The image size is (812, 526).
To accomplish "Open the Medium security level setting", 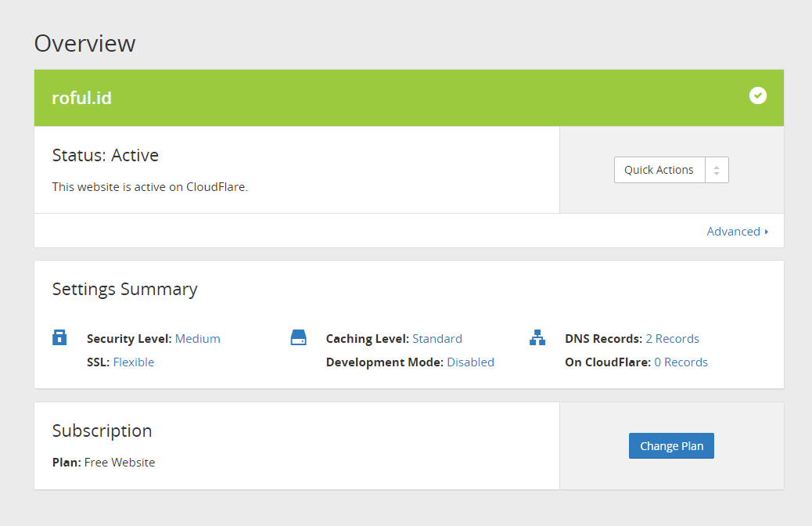I will 197,339.
